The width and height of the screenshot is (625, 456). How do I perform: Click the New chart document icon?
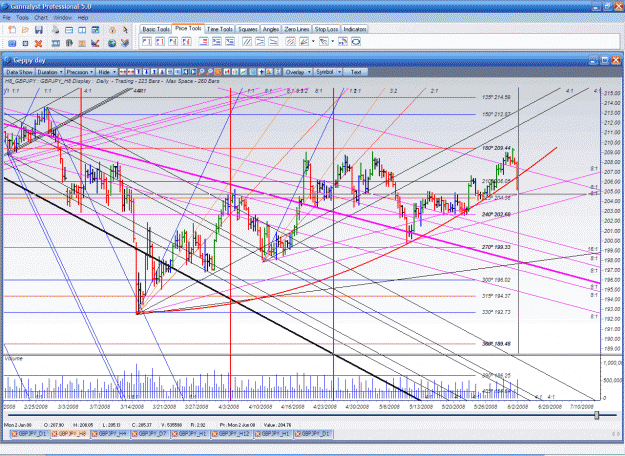(x=12, y=30)
